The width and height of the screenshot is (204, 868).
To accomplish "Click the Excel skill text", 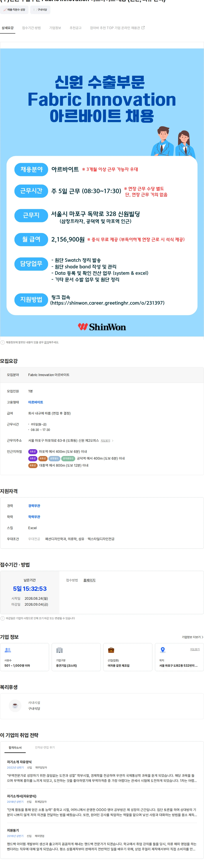I will 32,528.
